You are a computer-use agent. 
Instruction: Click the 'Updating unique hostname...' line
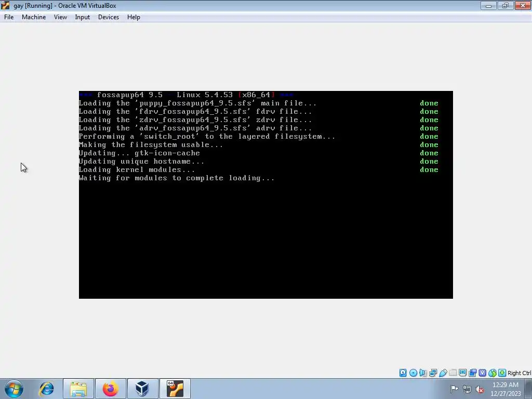(141, 162)
